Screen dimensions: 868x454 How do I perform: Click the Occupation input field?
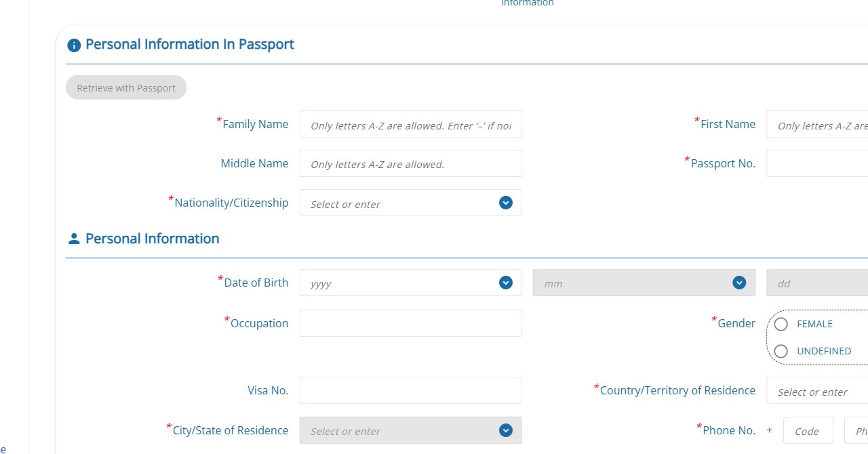(410, 323)
